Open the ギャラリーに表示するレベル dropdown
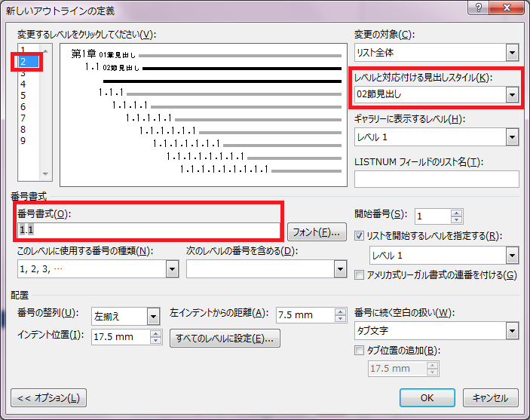The width and height of the screenshot is (530, 420). click(512, 137)
